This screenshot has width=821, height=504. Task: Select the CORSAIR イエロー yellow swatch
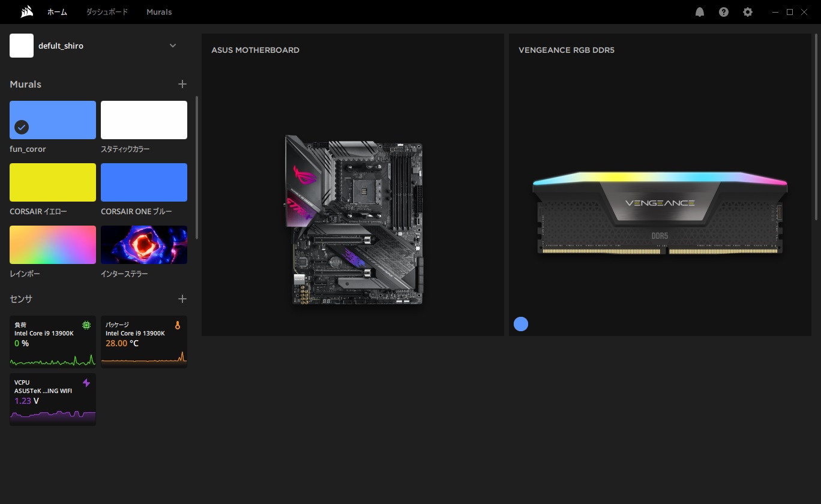click(x=53, y=182)
